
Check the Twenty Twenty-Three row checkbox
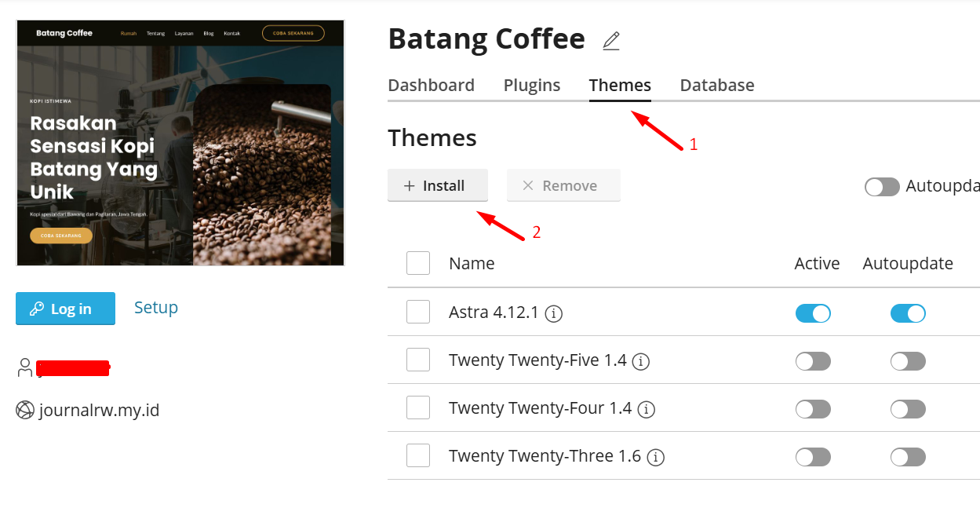418,455
